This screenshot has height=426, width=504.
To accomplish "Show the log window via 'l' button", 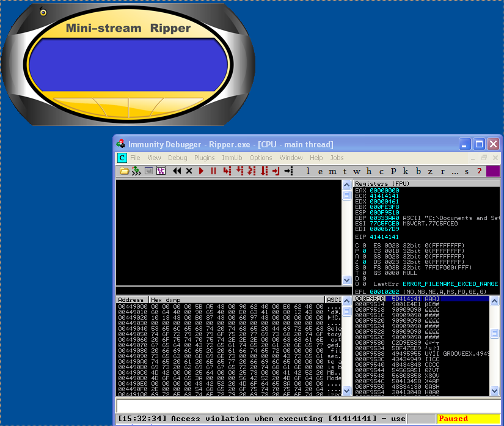I will (308, 171).
